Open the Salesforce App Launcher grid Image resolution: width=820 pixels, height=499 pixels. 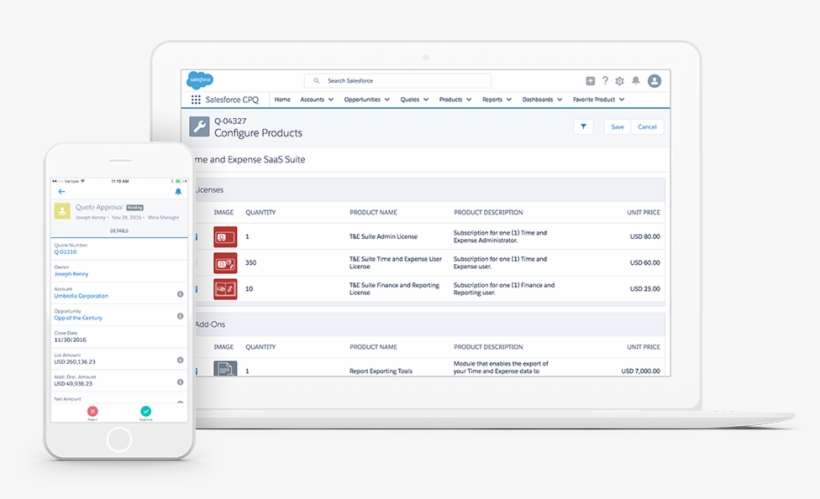tap(196, 100)
